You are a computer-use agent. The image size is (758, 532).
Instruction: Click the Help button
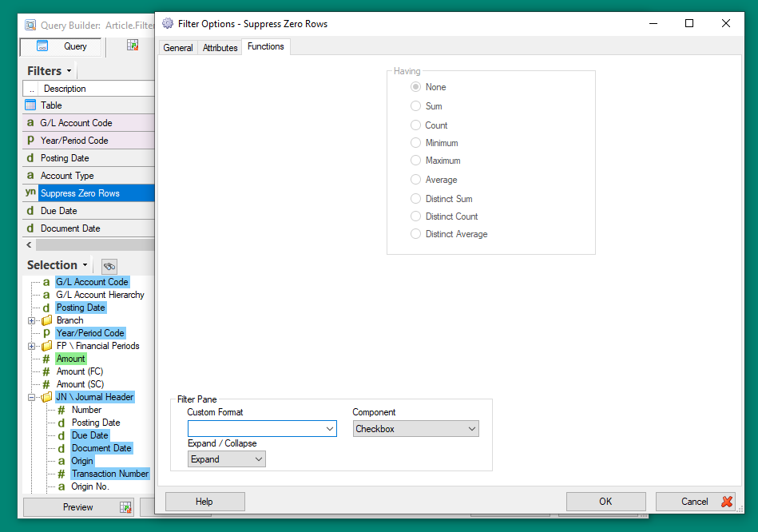pos(205,502)
